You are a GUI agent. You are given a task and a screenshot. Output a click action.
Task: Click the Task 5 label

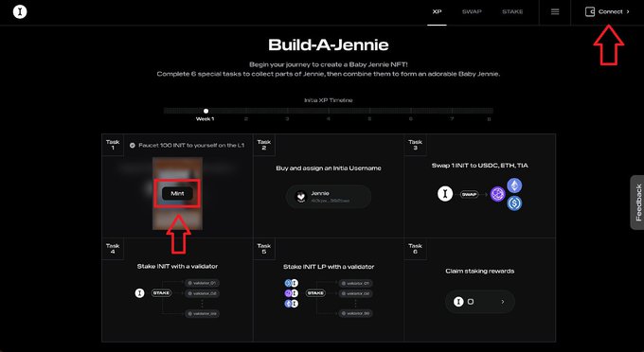pyautogui.click(x=263, y=249)
